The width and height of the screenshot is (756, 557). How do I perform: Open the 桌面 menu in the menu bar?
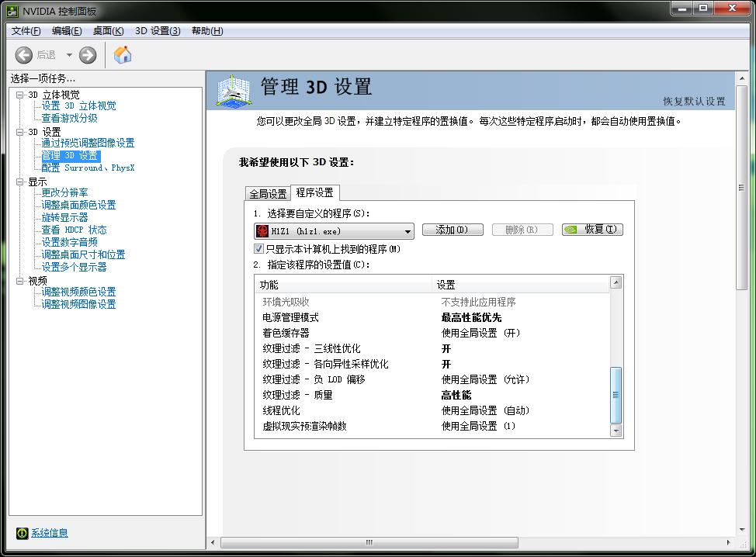(108, 31)
